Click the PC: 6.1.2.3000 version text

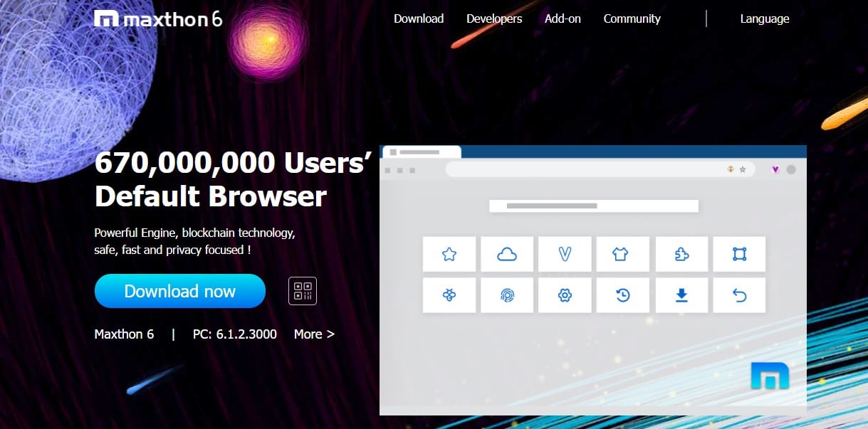[235, 334]
